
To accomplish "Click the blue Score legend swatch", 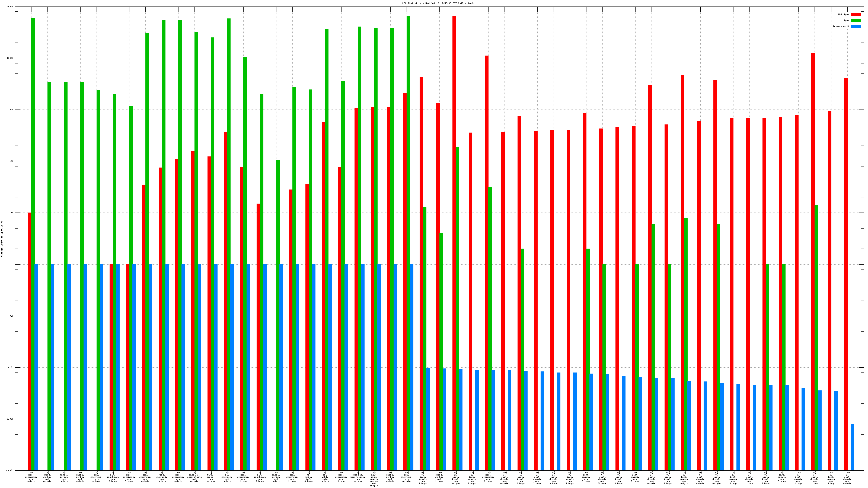I will point(856,26).
